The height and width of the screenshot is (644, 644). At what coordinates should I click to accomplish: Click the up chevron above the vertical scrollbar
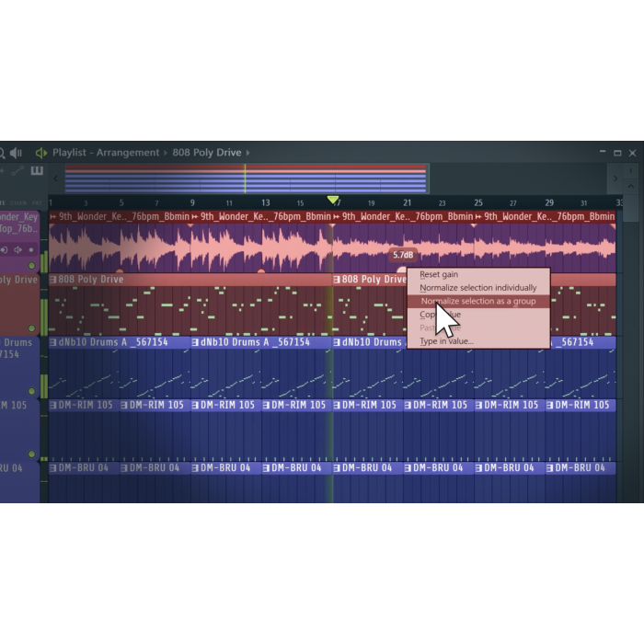click(x=631, y=186)
